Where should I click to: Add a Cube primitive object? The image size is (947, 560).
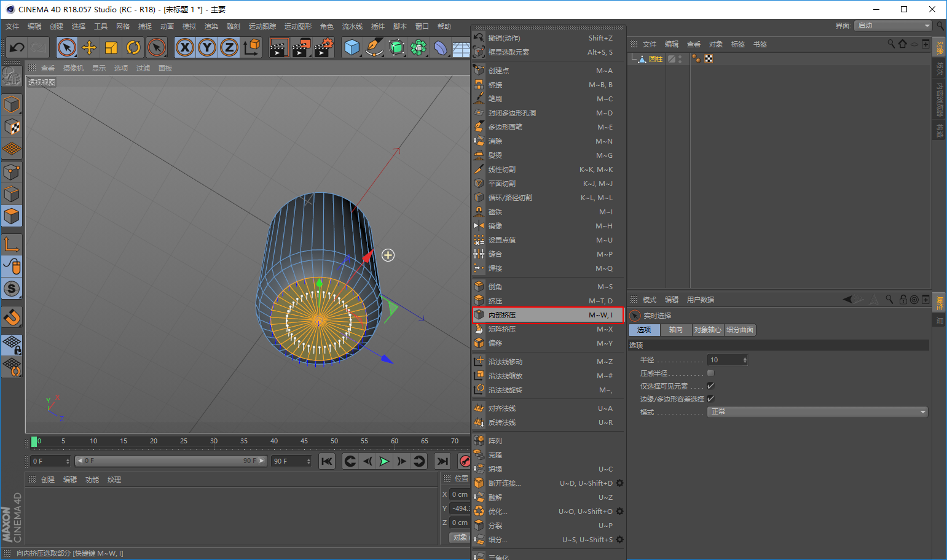click(352, 47)
